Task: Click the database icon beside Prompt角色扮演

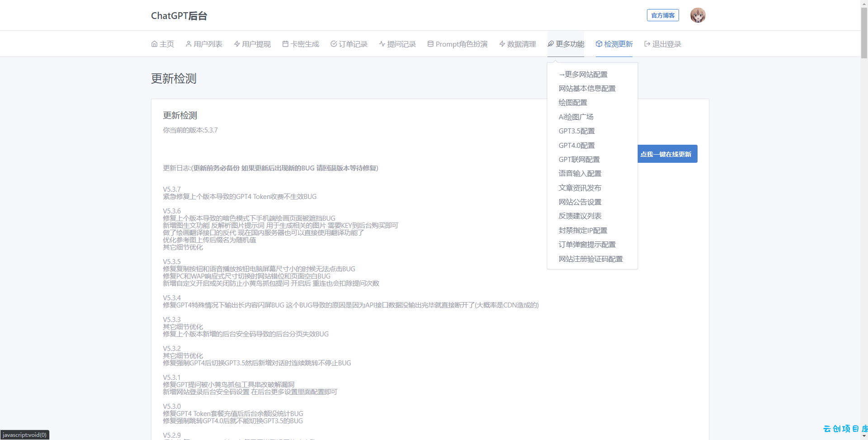Action: [430, 44]
